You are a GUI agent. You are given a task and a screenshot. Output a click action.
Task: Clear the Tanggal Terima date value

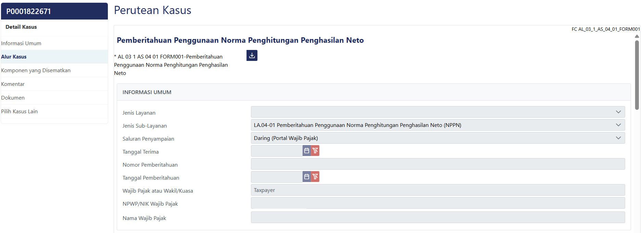pyautogui.click(x=315, y=151)
